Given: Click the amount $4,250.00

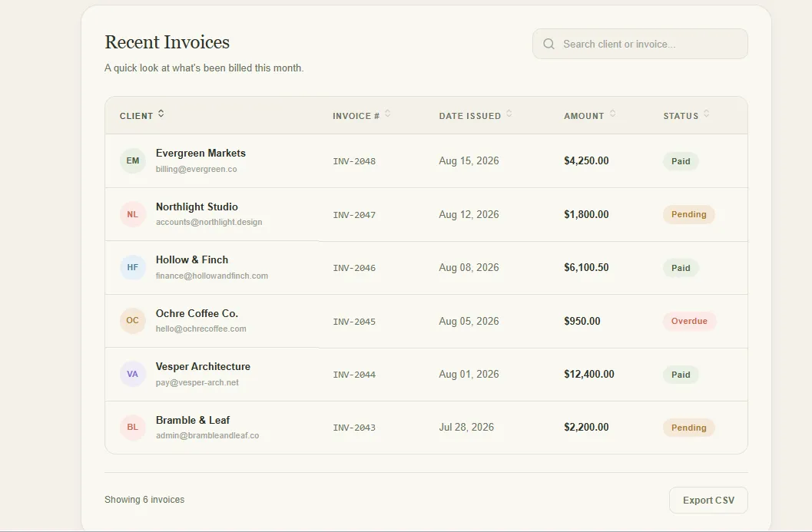Looking at the screenshot, I should pos(586,161).
